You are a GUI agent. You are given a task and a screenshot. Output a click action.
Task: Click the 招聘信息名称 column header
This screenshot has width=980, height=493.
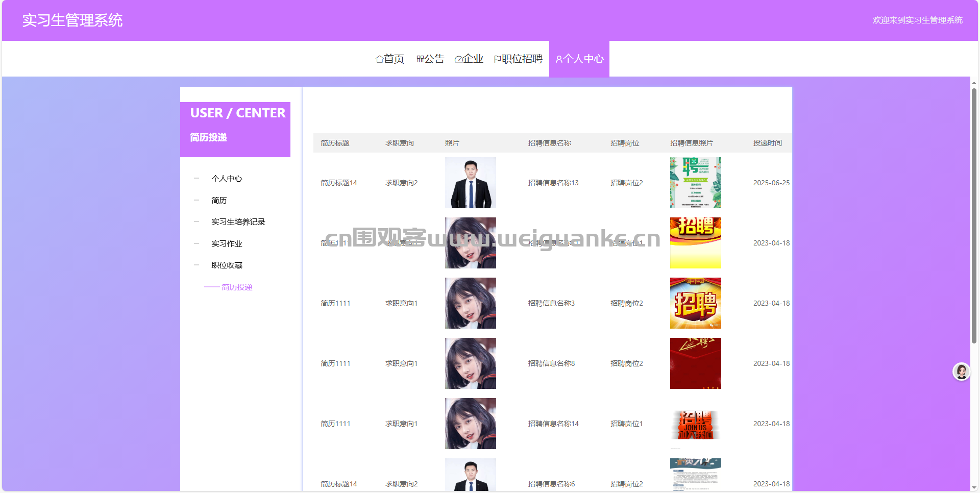(x=550, y=143)
